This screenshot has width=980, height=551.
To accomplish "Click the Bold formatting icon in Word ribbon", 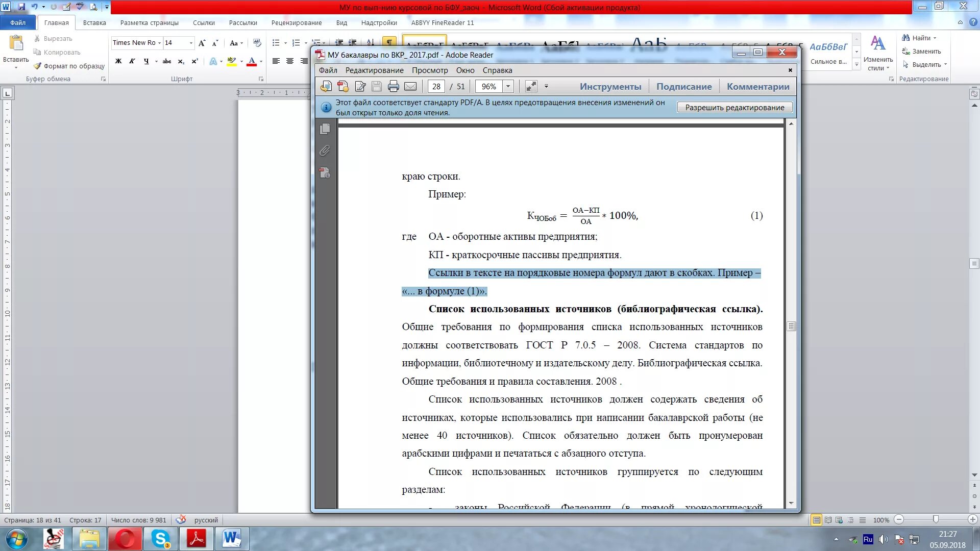I will pos(119,61).
